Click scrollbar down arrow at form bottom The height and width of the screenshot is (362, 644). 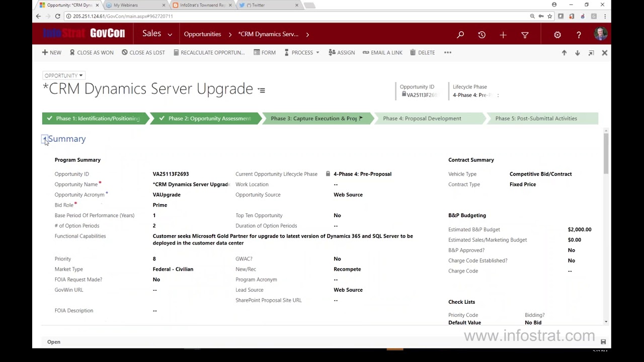tap(606, 322)
